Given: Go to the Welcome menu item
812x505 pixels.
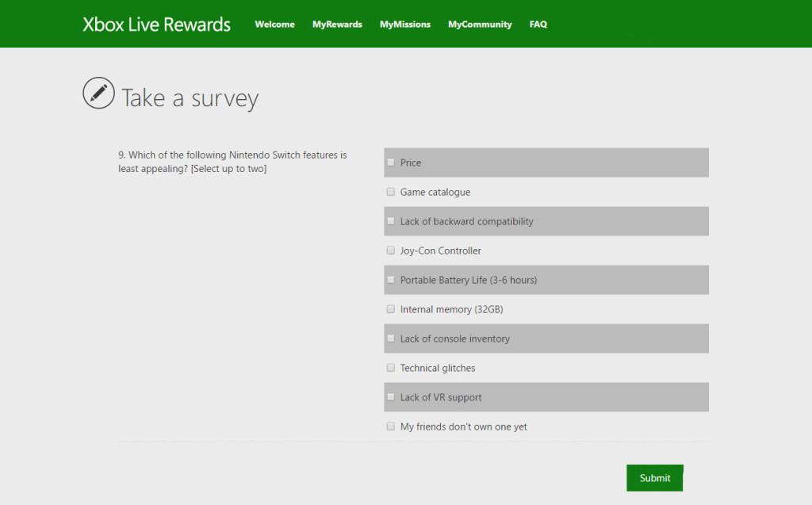Looking at the screenshot, I should [274, 25].
